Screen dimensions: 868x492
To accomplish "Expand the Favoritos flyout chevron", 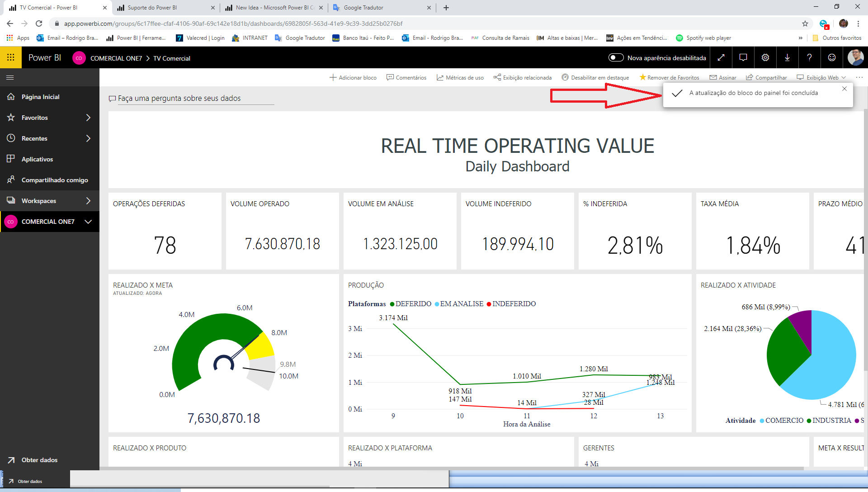I will (88, 118).
